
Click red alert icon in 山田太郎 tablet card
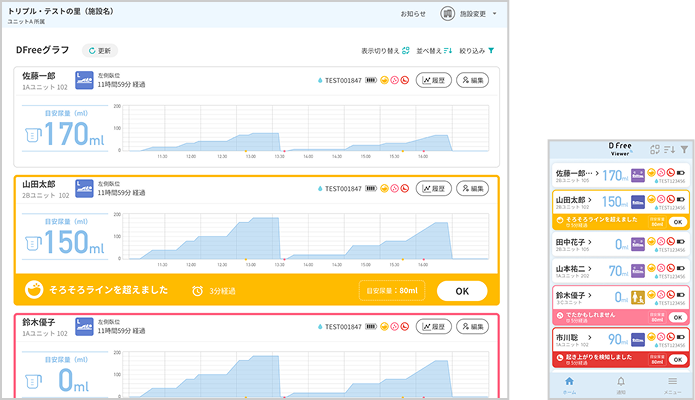pyautogui.click(x=405, y=188)
